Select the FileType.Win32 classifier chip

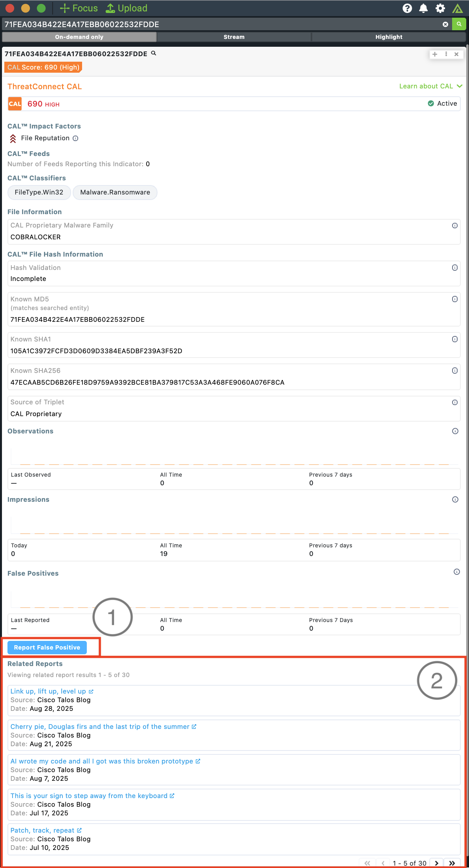(39, 192)
